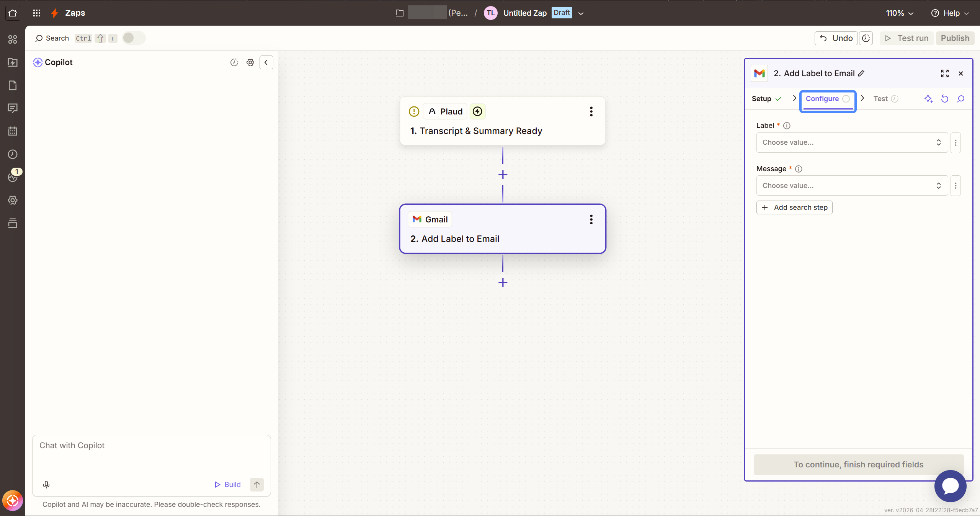Click the Test run button
Screen dimensions: 980x516
(906, 38)
